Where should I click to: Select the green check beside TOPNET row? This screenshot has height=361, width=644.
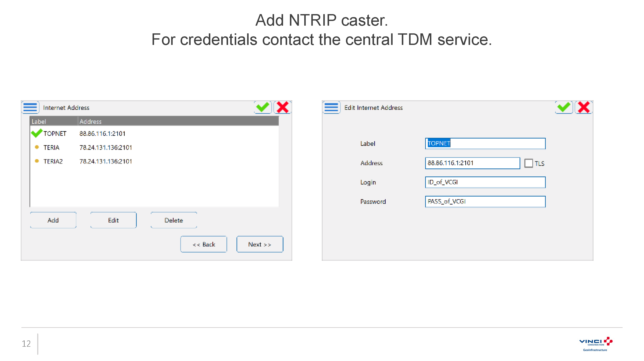tap(37, 133)
